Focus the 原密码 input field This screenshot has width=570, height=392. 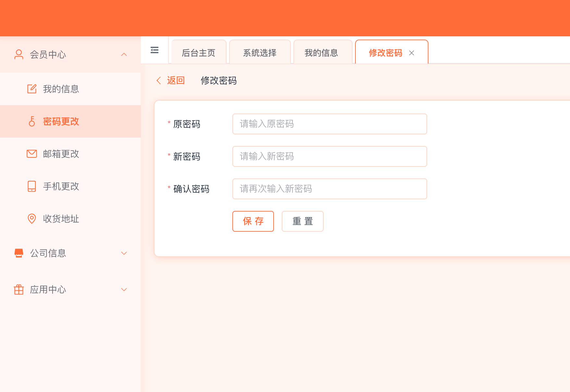[329, 124]
